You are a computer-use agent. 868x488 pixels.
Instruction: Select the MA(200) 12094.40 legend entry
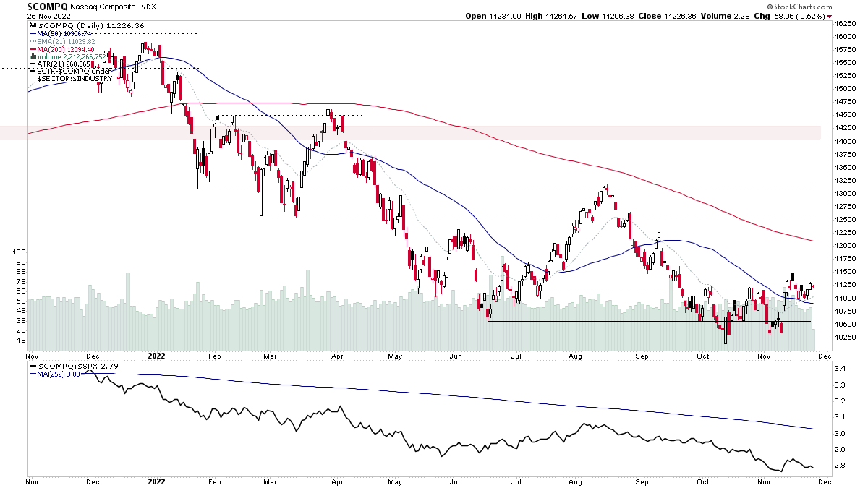tap(66, 48)
